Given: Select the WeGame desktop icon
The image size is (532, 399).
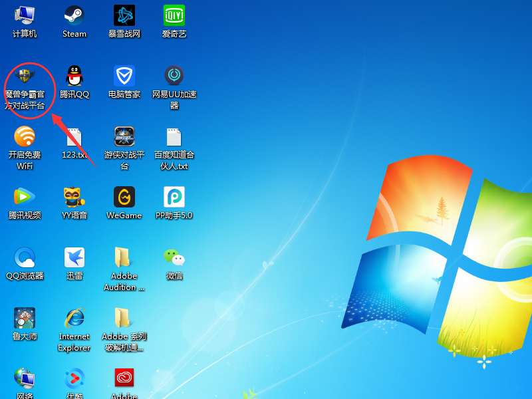Looking at the screenshot, I should [124, 197].
